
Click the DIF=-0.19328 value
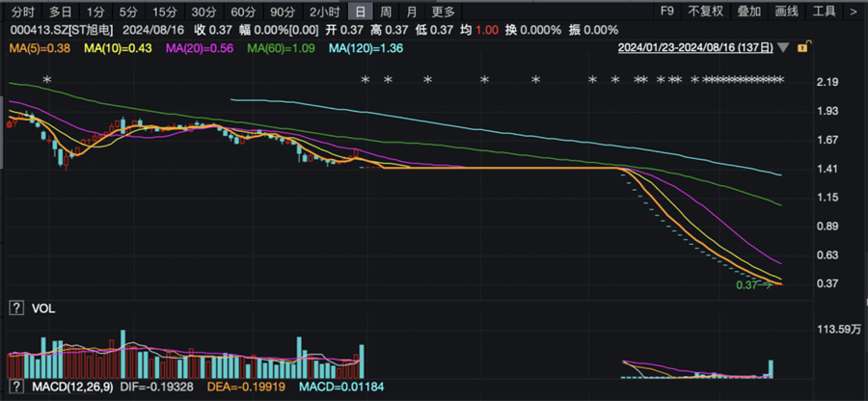(x=156, y=386)
